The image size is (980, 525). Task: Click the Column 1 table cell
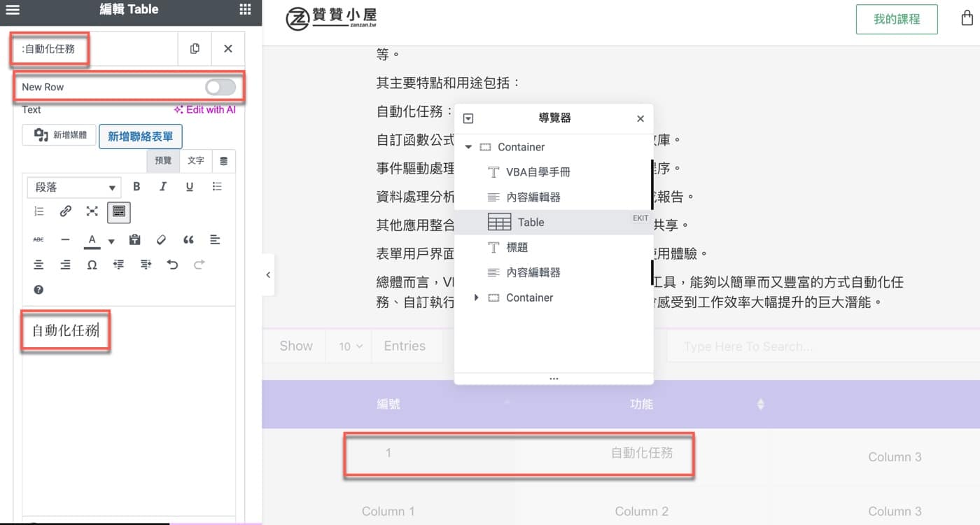[x=388, y=511]
